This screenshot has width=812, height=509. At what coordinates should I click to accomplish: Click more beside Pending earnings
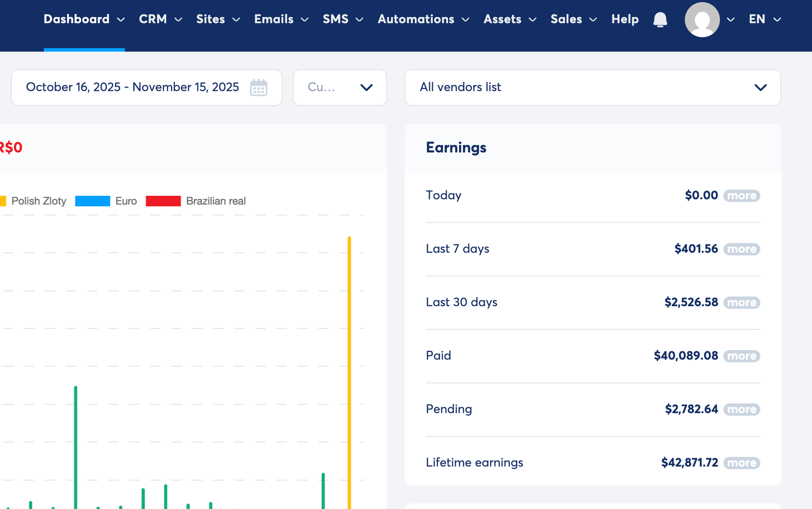742,409
